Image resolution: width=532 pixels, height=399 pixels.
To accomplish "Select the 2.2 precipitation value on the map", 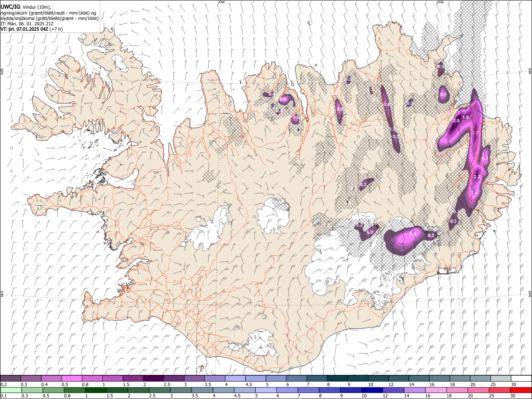I will coord(477,177).
